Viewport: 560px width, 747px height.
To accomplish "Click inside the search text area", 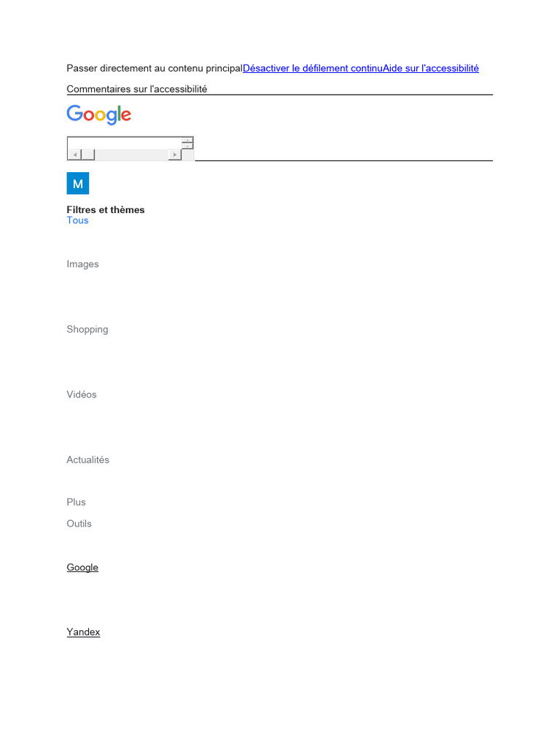I will coord(125,144).
